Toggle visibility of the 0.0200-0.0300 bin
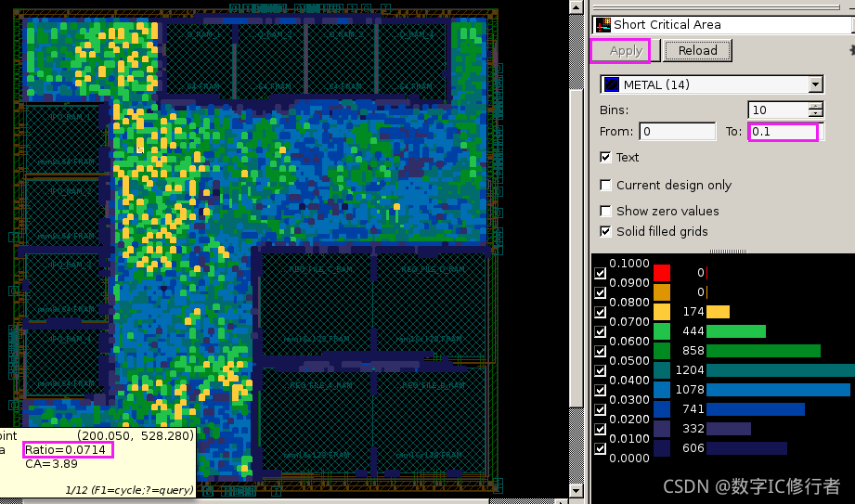855x504 pixels. [x=601, y=409]
